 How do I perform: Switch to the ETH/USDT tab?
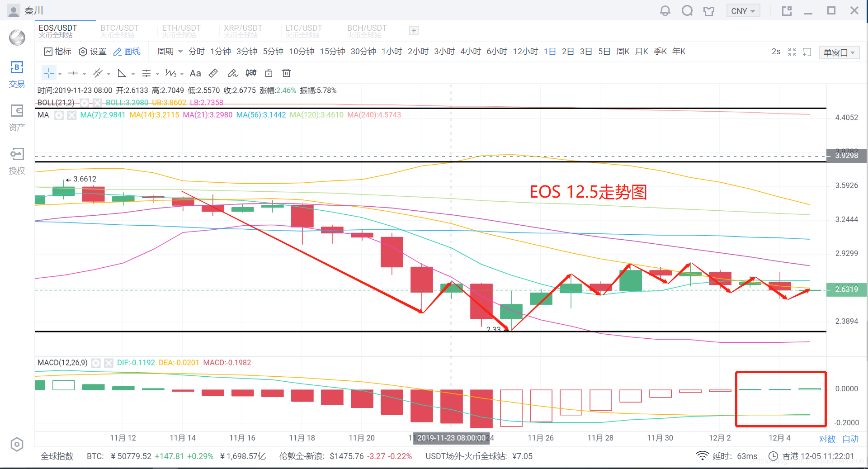[x=181, y=31]
